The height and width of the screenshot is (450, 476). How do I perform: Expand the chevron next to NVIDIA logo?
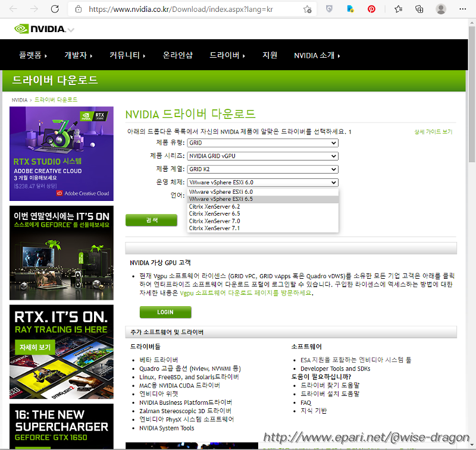71,30
